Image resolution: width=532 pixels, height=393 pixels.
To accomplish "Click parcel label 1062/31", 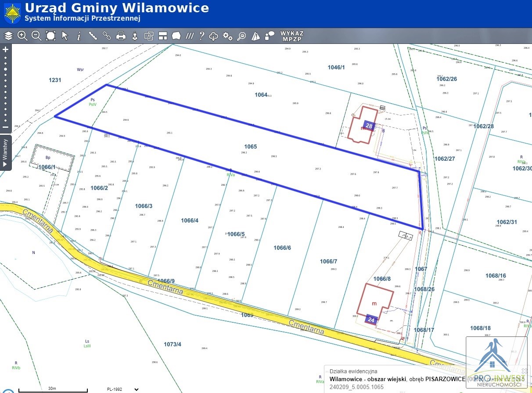I will click(x=507, y=222).
